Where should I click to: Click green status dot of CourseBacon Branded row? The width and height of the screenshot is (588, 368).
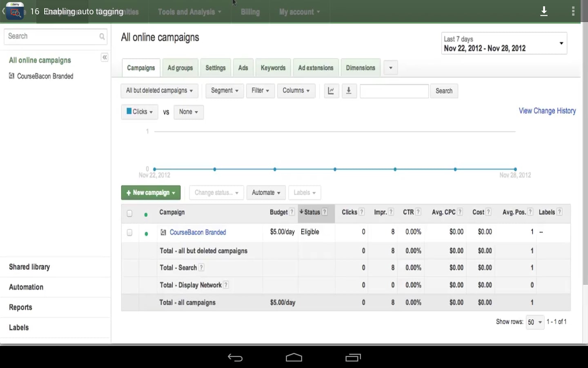pyautogui.click(x=146, y=234)
